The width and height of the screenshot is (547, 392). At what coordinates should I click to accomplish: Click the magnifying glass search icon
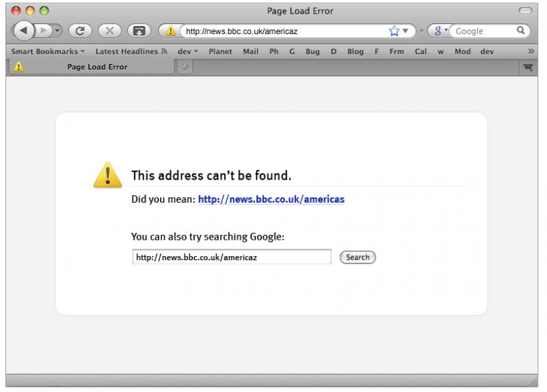pos(521,31)
